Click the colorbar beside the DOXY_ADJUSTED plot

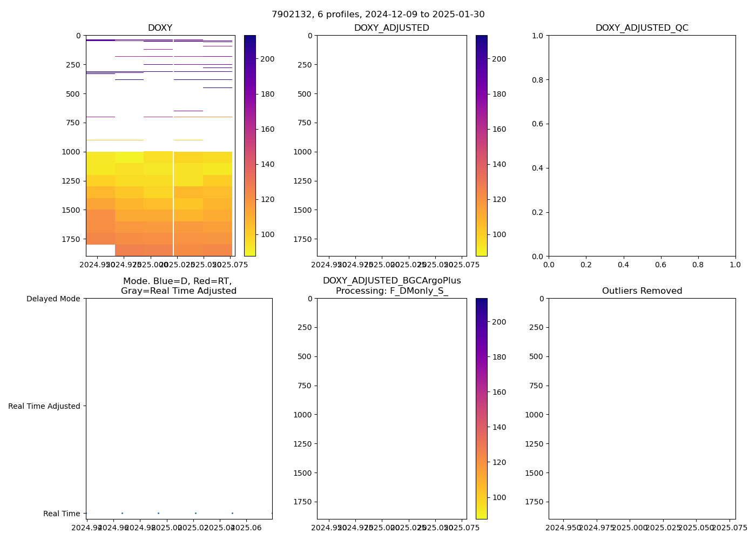point(481,146)
